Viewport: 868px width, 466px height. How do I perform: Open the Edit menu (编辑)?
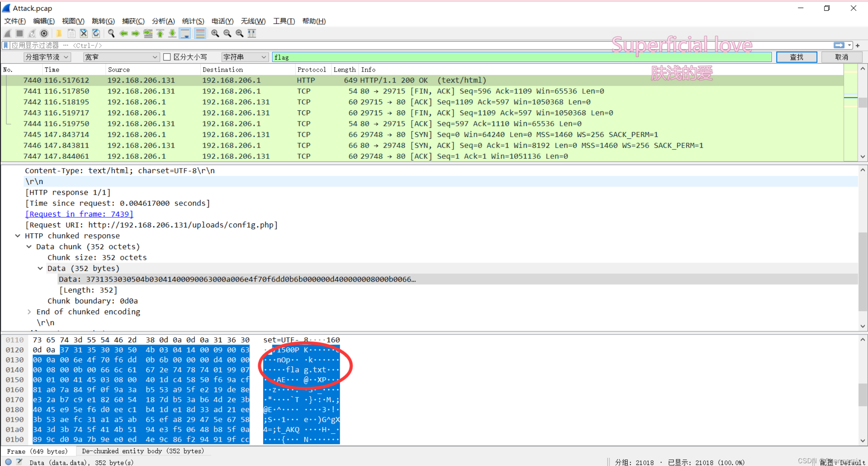(44, 21)
